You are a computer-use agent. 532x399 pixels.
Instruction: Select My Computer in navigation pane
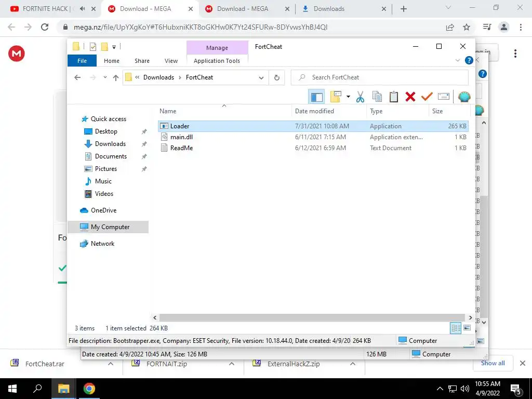click(x=108, y=227)
